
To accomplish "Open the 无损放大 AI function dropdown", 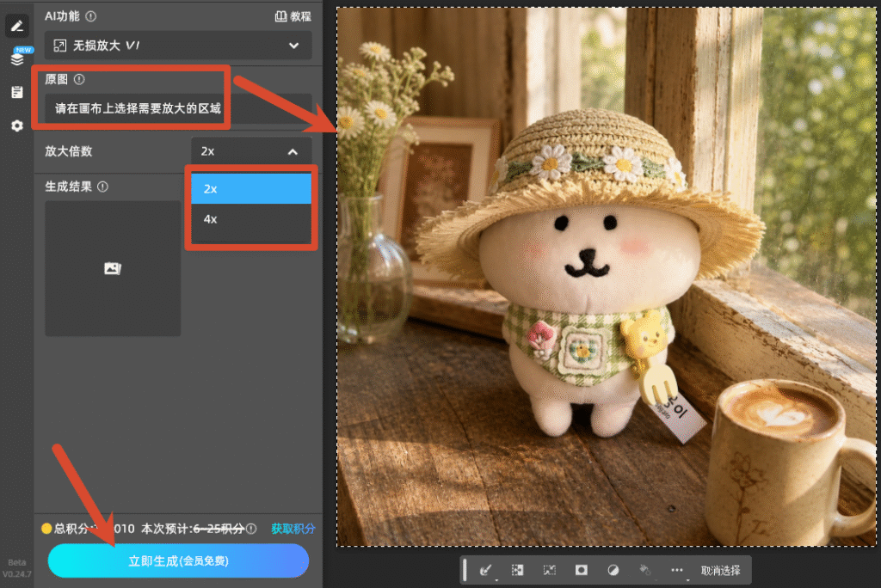I will point(178,46).
